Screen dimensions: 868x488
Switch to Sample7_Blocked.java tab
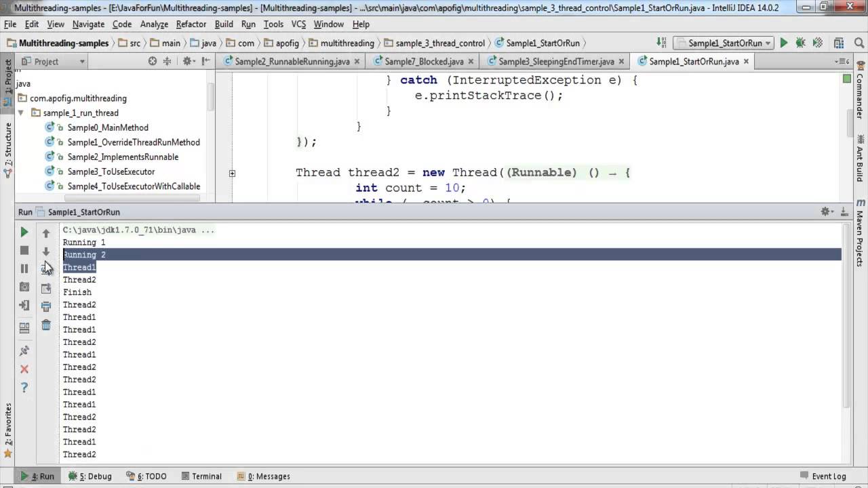[424, 61]
